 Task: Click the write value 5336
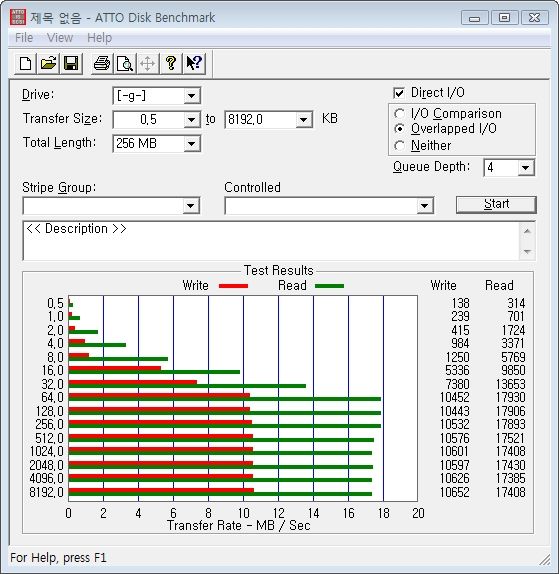pos(457,370)
